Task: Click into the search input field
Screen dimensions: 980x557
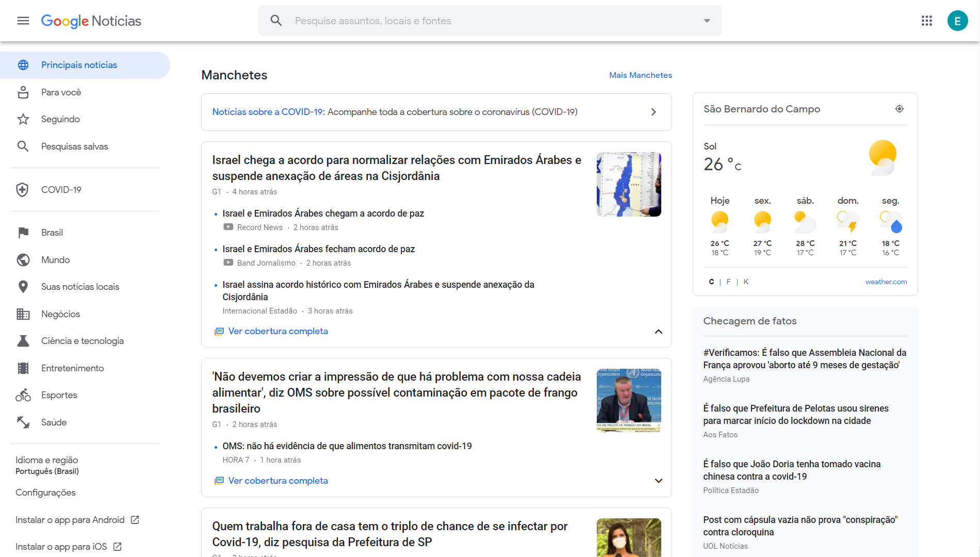Action: (x=490, y=21)
